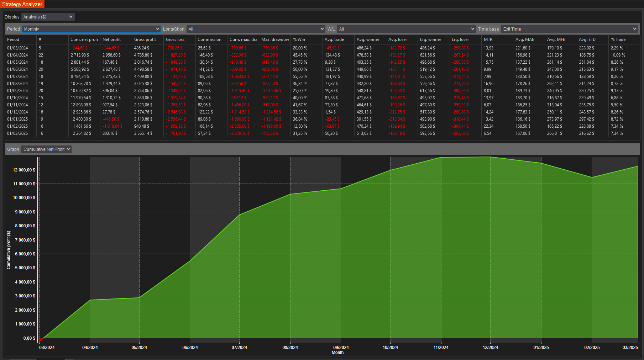Image resolution: width=644 pixels, height=360 pixels.
Task: Select the Strategy Analyzer tab
Action: coord(22,4)
